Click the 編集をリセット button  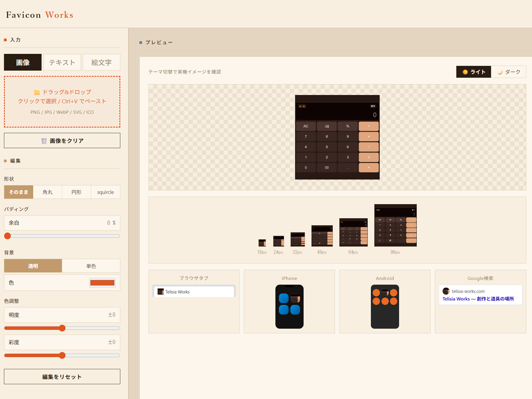click(x=62, y=376)
